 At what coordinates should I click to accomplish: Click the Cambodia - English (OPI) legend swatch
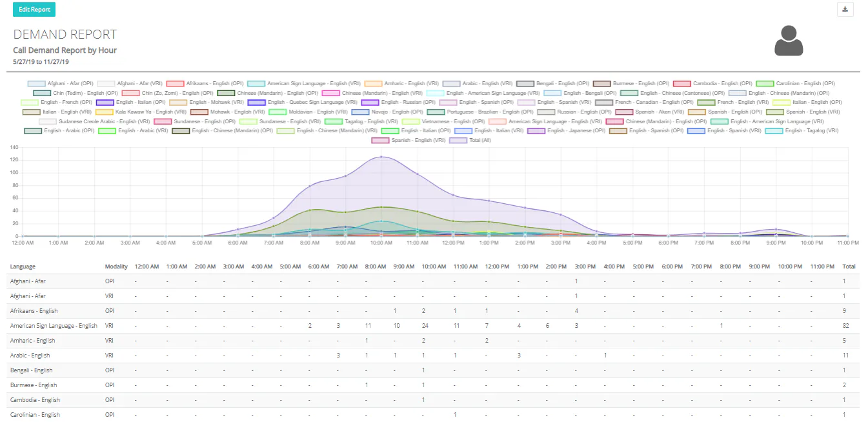[x=681, y=84]
